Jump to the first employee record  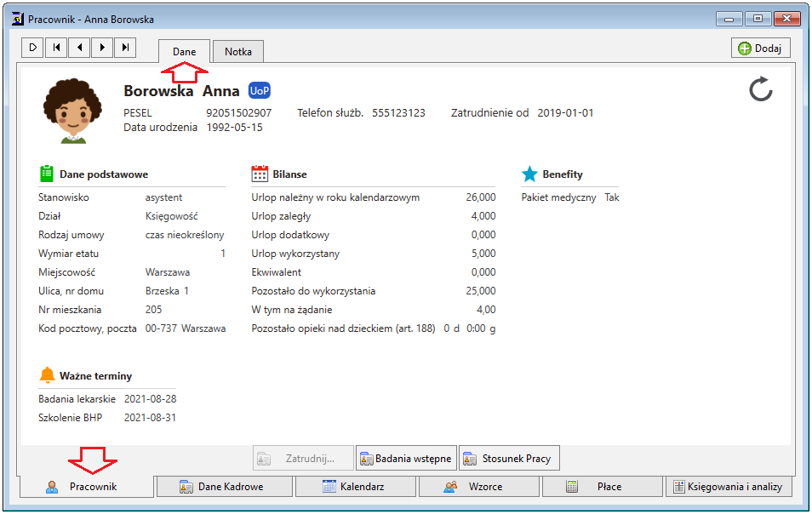[56, 48]
